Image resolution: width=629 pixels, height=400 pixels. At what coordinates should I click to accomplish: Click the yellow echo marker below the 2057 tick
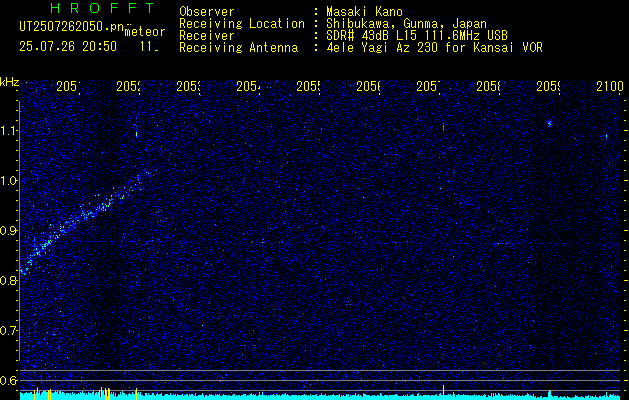[443, 392]
